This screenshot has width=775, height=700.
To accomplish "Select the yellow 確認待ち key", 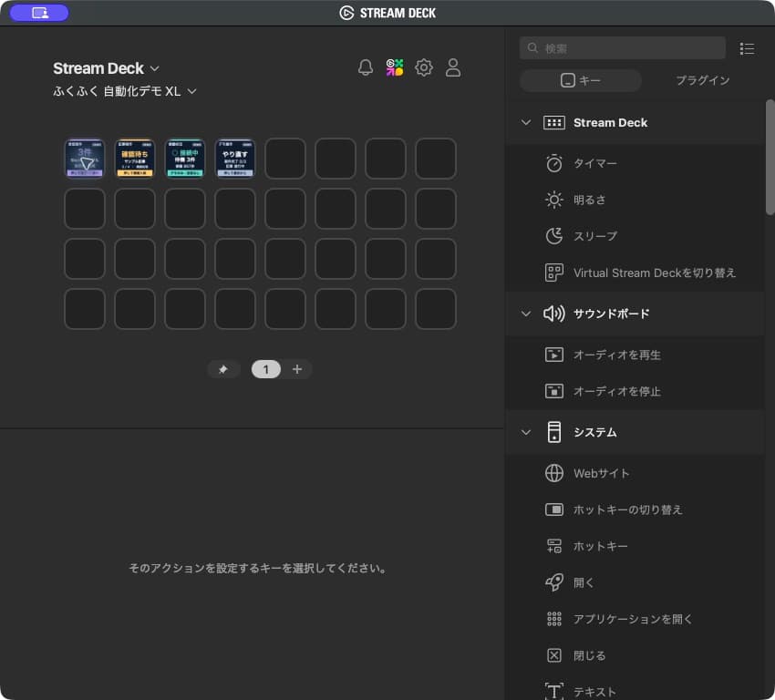I will (134, 159).
